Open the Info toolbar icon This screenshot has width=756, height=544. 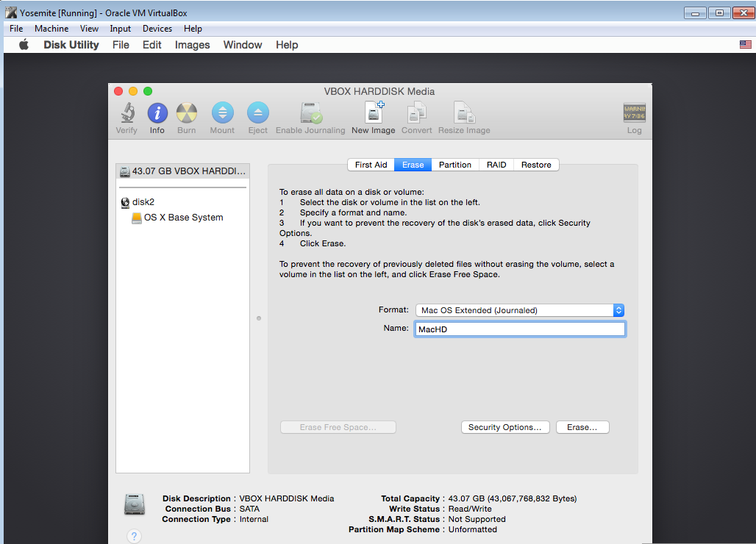point(157,112)
